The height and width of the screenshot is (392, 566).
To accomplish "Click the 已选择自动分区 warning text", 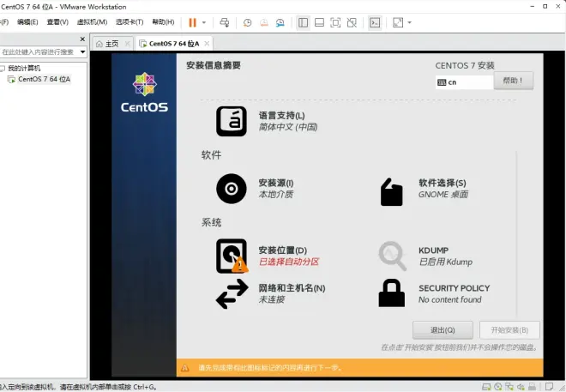I will (x=289, y=262).
